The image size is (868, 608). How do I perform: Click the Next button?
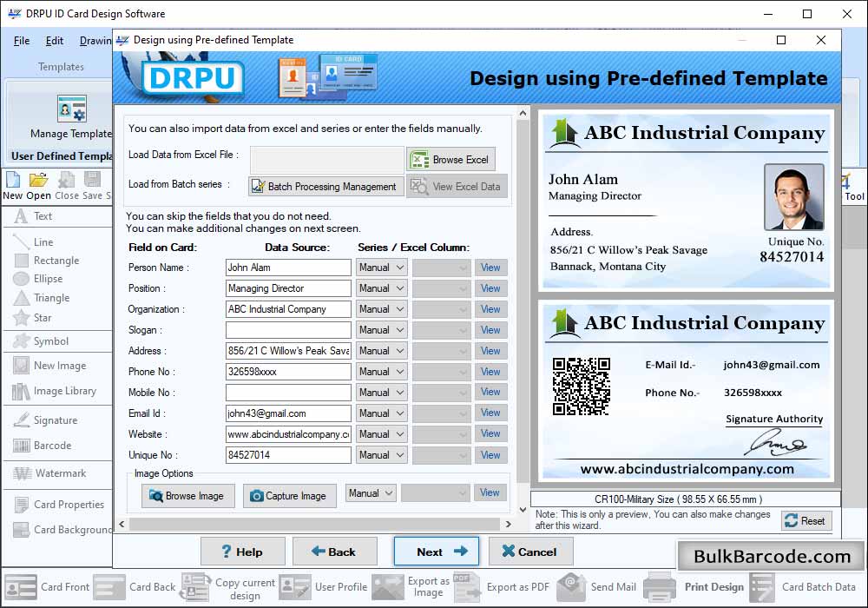pyautogui.click(x=437, y=552)
